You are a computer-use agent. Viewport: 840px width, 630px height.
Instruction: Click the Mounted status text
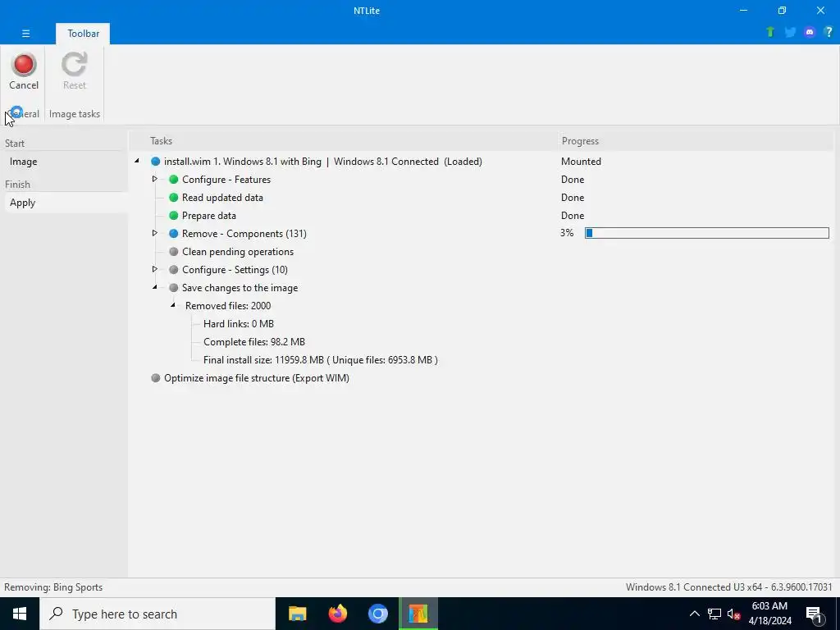pyautogui.click(x=581, y=162)
